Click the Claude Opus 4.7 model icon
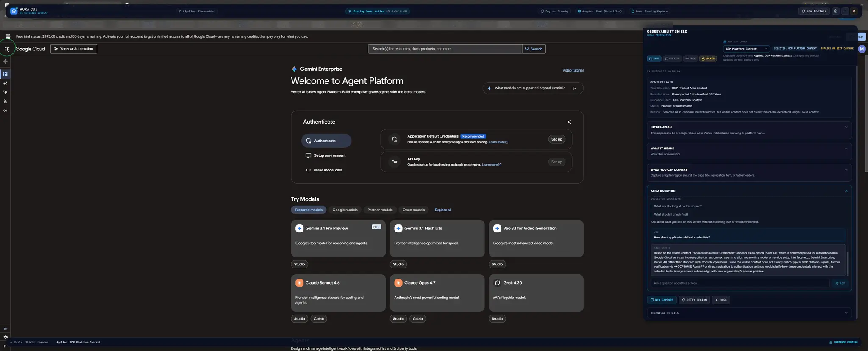The width and height of the screenshot is (868, 351). (398, 283)
